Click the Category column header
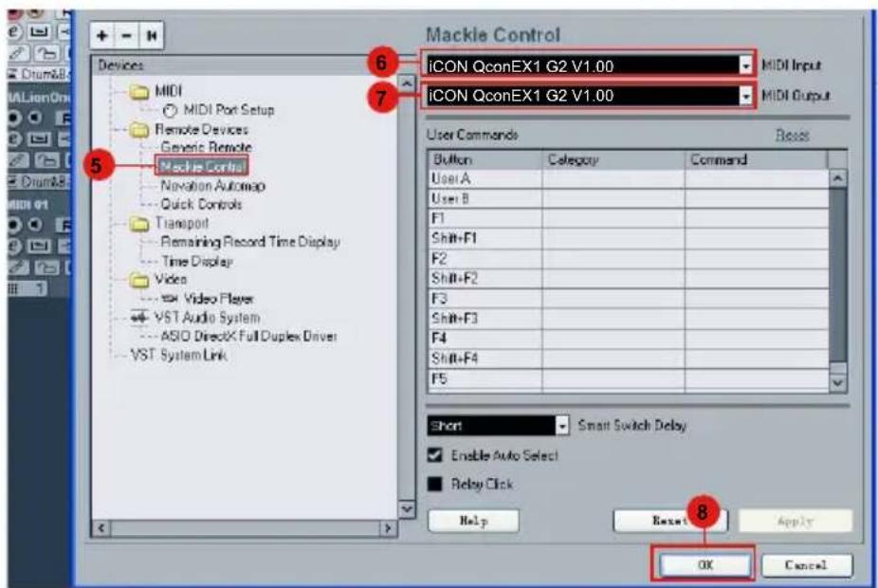The width and height of the screenshot is (878, 588). 613,159
